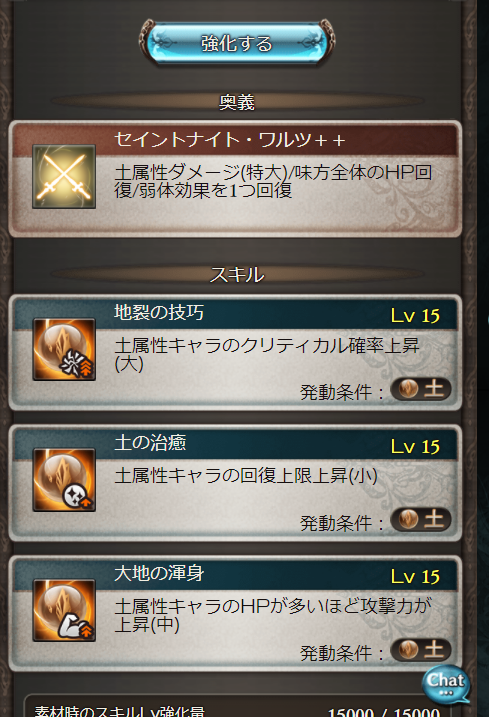Click earth element badge in 地裂の技巧 panel
This screenshot has width=489, height=717.
pyautogui.click(x=420, y=389)
